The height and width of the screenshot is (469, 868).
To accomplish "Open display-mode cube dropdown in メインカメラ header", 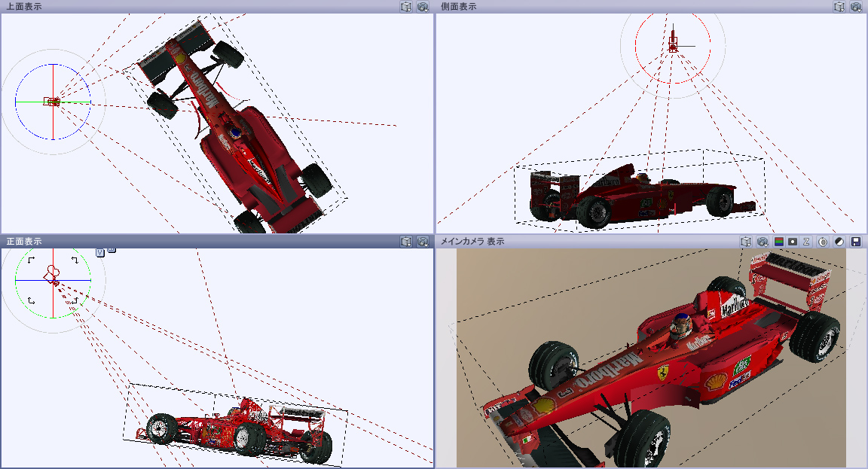I will pyautogui.click(x=746, y=242).
